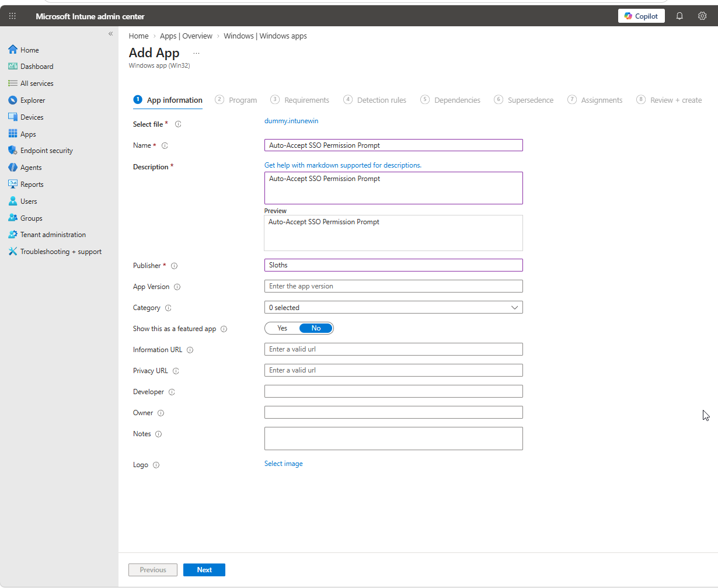Go to Windows | Windows apps breadcrumb
718x588 pixels.
(265, 36)
